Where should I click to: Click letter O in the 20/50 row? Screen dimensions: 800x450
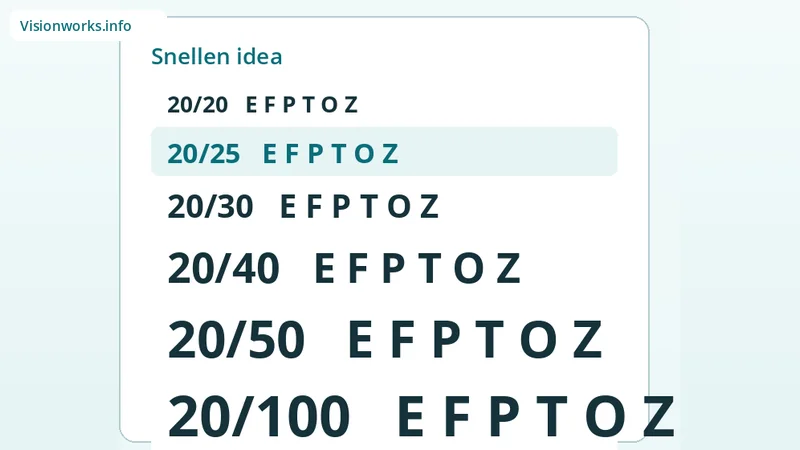tap(539, 340)
